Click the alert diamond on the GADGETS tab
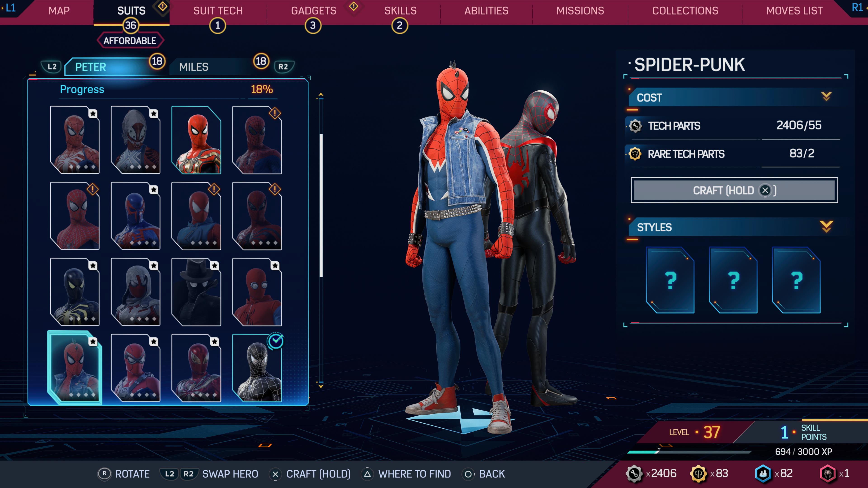Viewport: 868px width, 488px height. (354, 6)
